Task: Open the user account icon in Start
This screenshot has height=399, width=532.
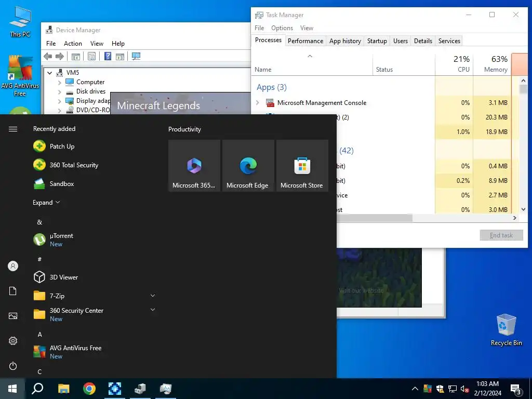Action: pos(13,266)
